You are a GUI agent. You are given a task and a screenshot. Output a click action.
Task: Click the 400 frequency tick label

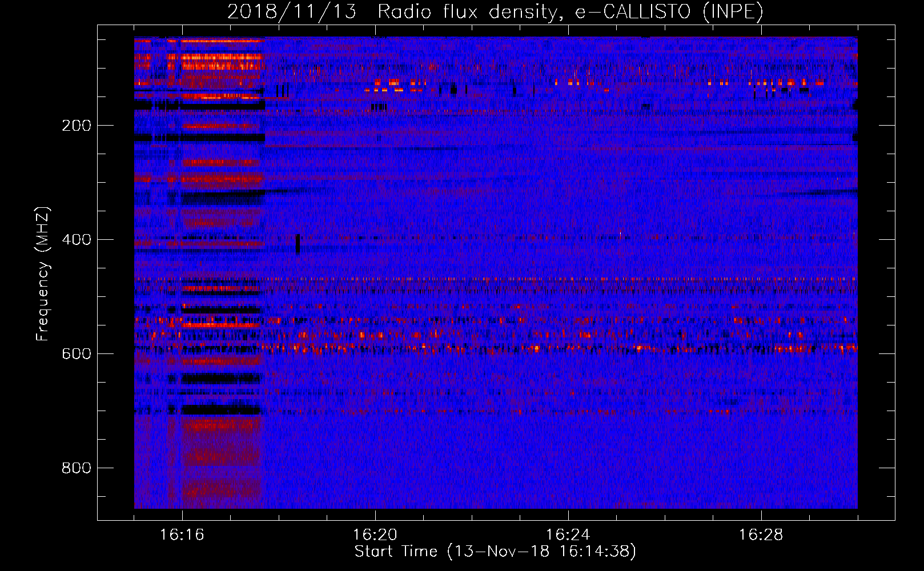pyautogui.click(x=77, y=240)
